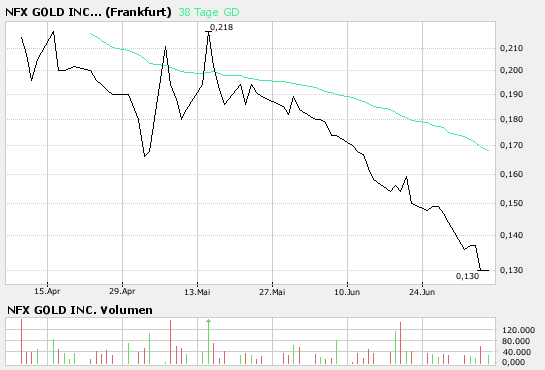Viewport: 545px width, 370px height.
Task: Click the 13.Mai date axis label
Action: (x=197, y=292)
